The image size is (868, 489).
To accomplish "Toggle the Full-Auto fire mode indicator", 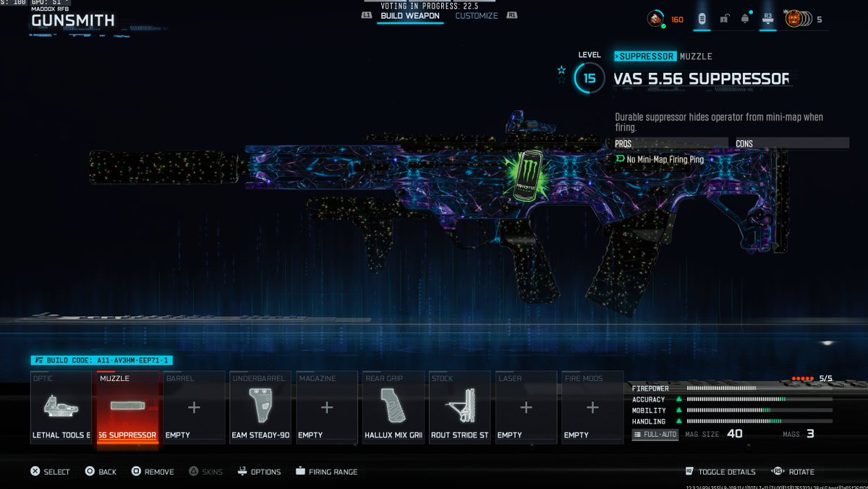I will point(655,434).
